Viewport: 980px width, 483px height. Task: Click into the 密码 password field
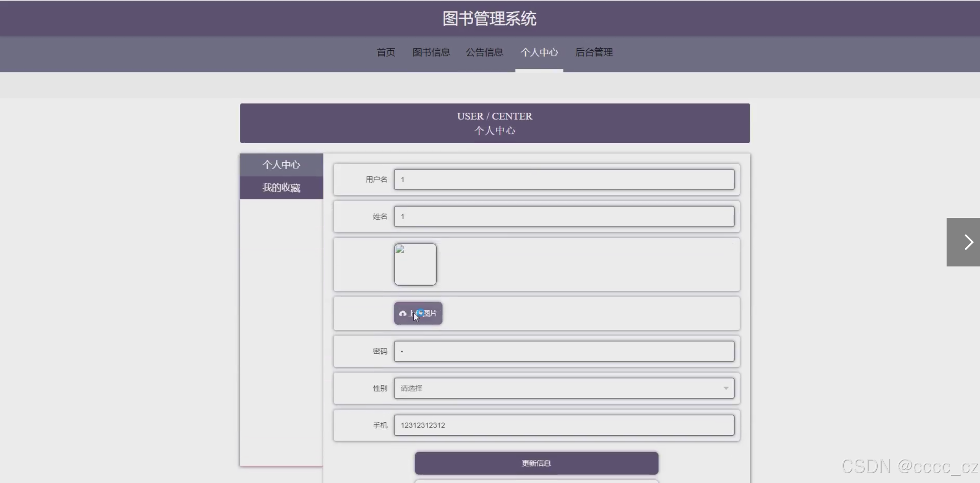tap(564, 352)
